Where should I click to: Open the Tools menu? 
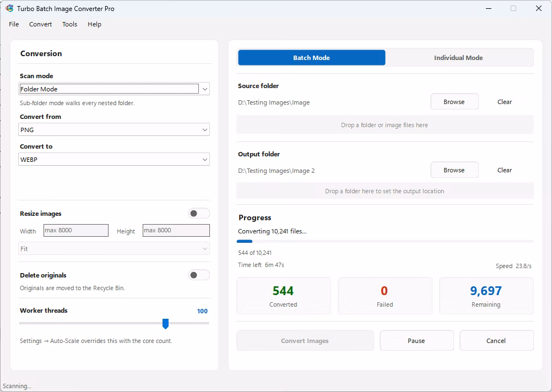pos(70,24)
